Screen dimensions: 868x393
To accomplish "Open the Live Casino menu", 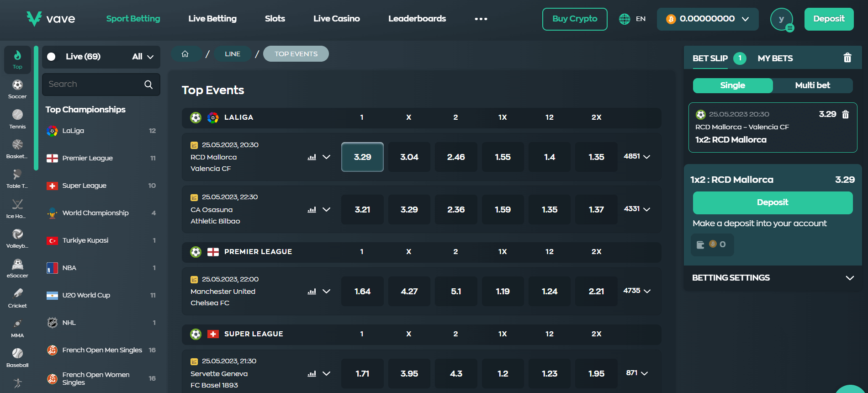I will point(336,19).
